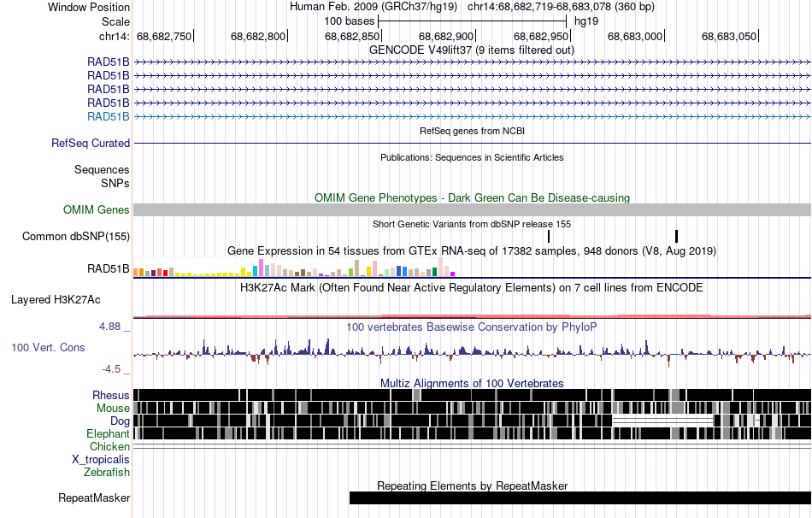Click the Common dbSNP(155) track label

pyautogui.click(x=76, y=236)
